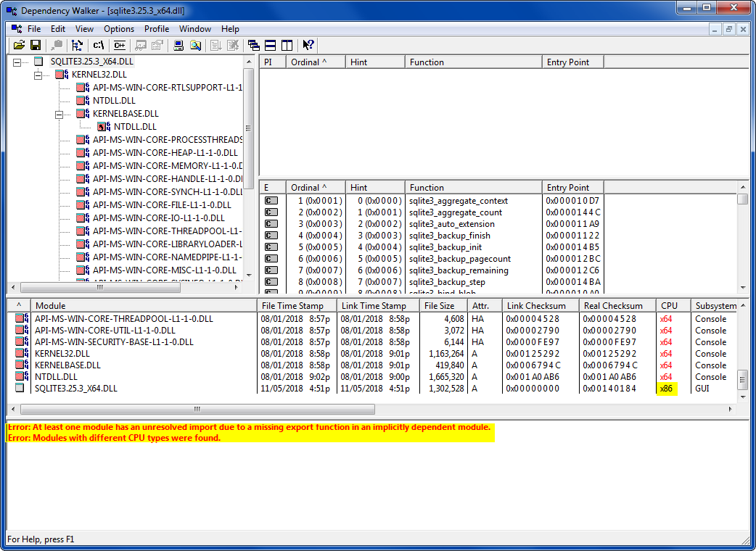The width and height of the screenshot is (756, 551).
Task: Sort exports list by Function column header
Action: pyautogui.click(x=474, y=187)
